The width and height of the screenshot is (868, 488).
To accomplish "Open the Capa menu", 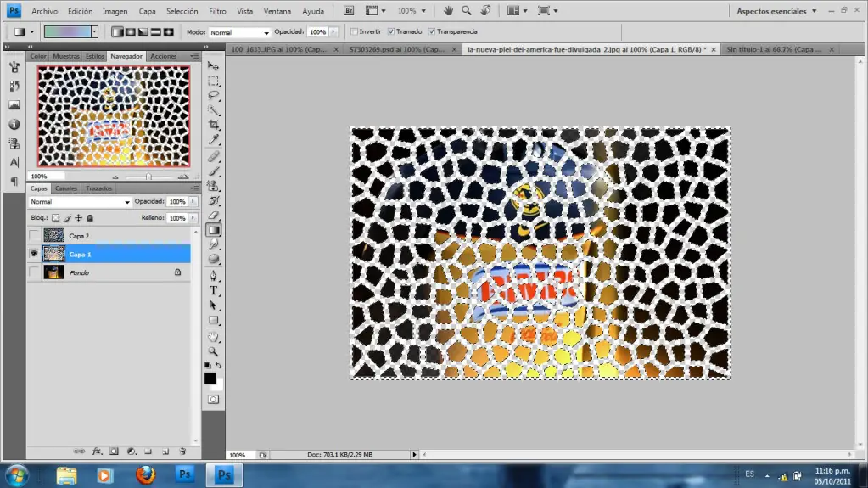I will (x=147, y=11).
